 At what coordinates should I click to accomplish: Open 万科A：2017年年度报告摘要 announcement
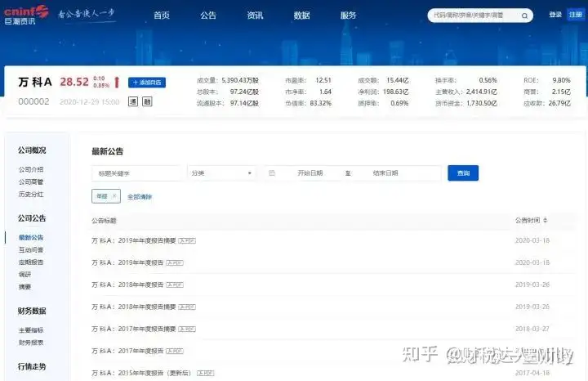(x=134, y=329)
